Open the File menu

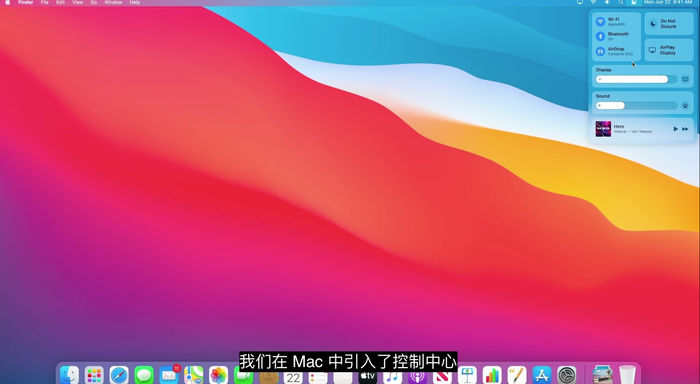(45, 3)
